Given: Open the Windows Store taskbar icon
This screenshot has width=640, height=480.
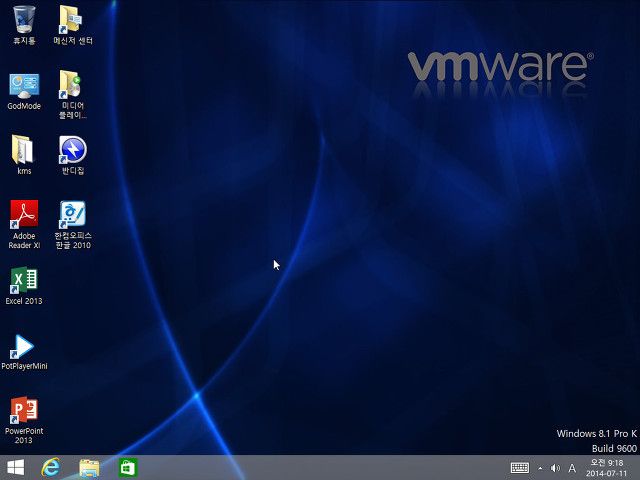Looking at the screenshot, I should [x=128, y=468].
